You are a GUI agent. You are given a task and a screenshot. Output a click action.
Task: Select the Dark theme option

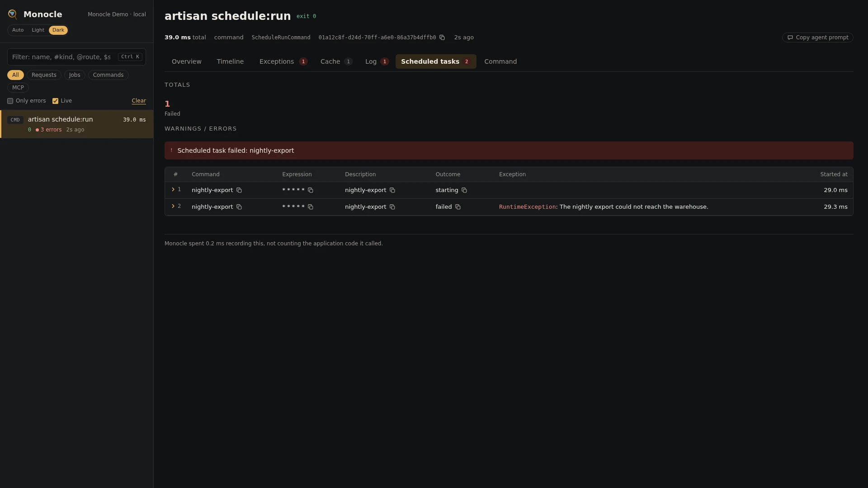(58, 30)
